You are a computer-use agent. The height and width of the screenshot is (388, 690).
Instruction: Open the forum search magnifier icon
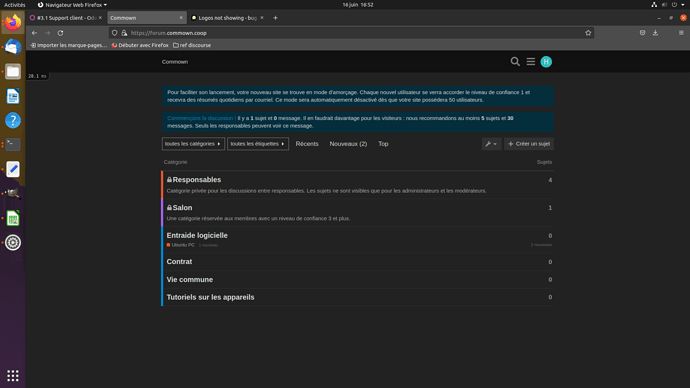coord(515,62)
